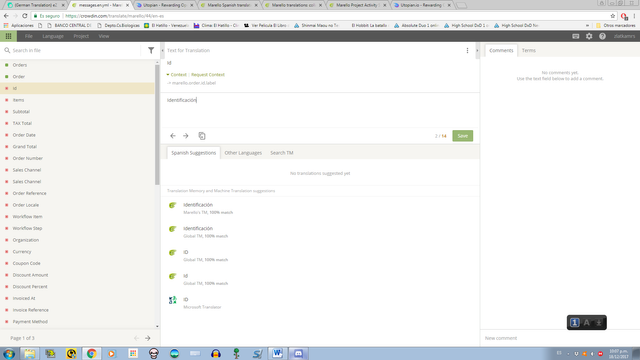The image size is (640, 360).
Task: Bookmark this page with the star icon
Action: pyautogui.click(x=613, y=16)
